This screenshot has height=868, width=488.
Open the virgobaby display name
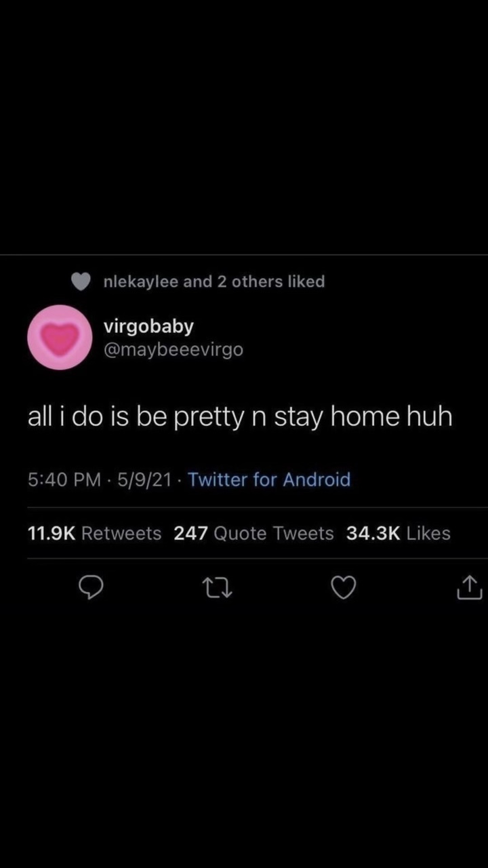(148, 326)
